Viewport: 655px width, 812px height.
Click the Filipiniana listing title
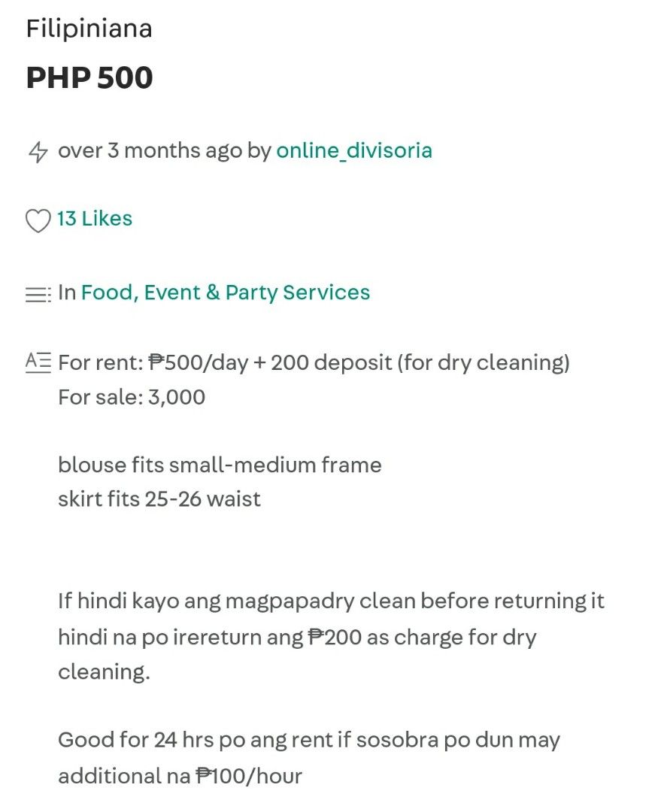tap(89, 29)
